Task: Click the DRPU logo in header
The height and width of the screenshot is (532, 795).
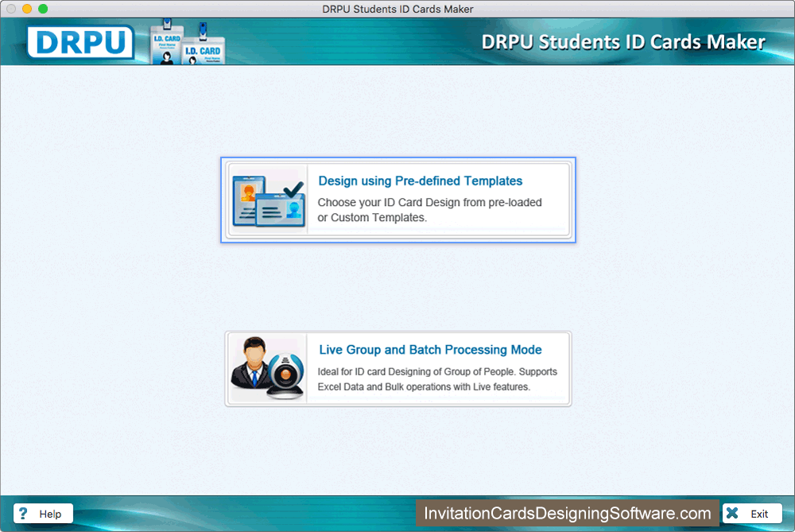Action: pyautogui.click(x=80, y=42)
